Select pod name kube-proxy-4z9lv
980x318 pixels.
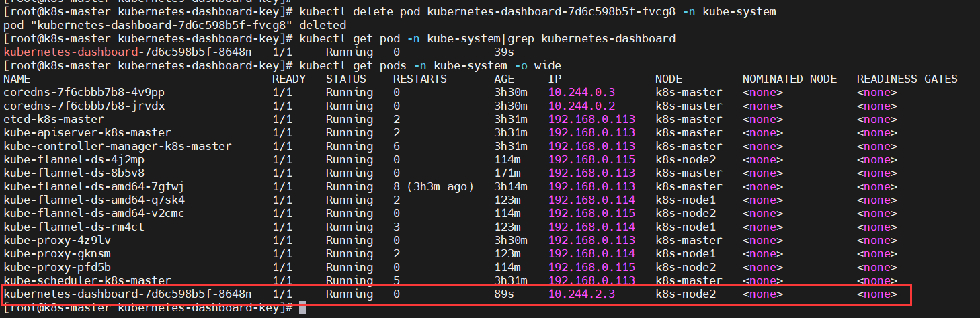pyautogui.click(x=57, y=240)
